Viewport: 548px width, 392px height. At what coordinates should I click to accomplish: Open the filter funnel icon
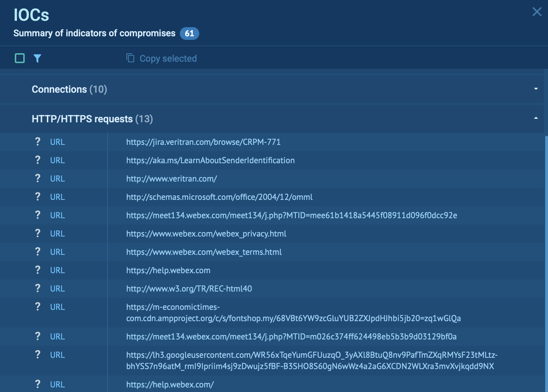(x=37, y=58)
